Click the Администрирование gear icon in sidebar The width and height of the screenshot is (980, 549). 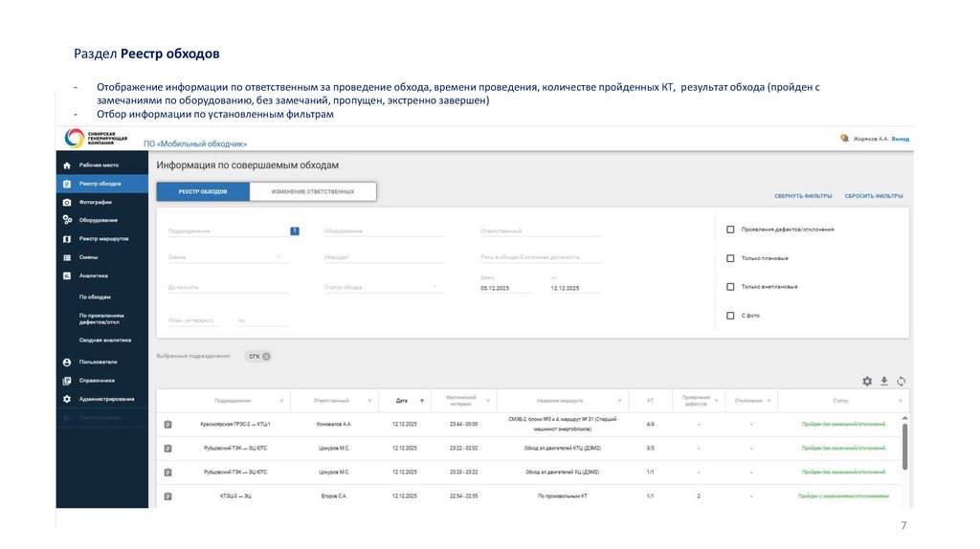(67, 399)
